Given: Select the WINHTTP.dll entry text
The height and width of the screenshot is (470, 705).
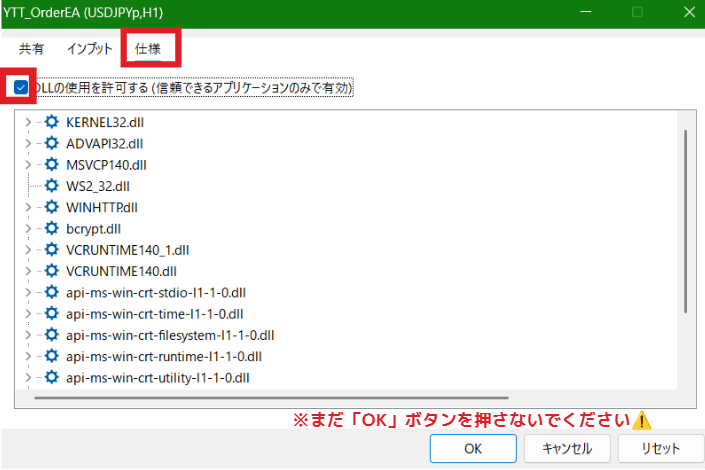Looking at the screenshot, I should (x=102, y=207).
